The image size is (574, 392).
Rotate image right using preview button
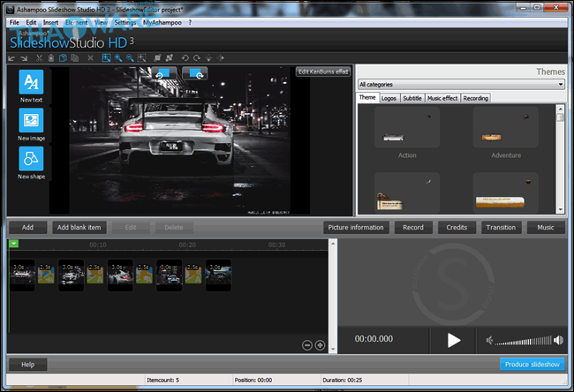(193, 72)
